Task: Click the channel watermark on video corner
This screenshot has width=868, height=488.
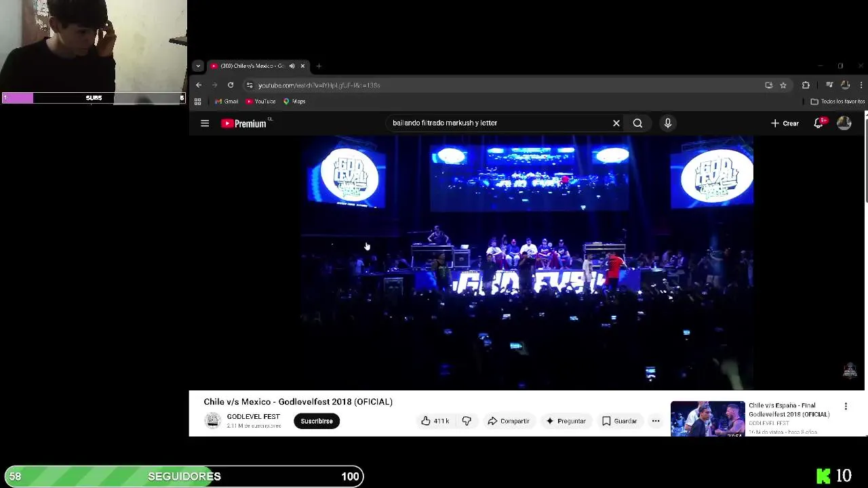Action: tap(850, 370)
